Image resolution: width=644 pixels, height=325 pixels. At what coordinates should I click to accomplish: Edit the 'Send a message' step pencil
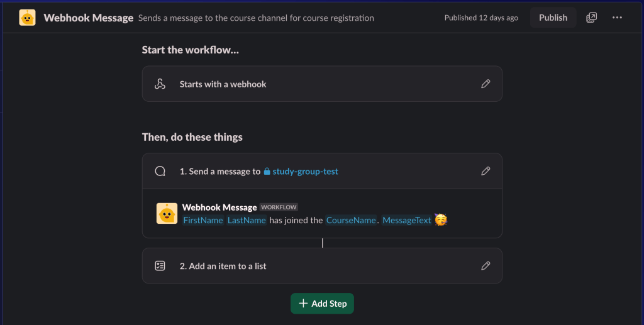pyautogui.click(x=486, y=171)
